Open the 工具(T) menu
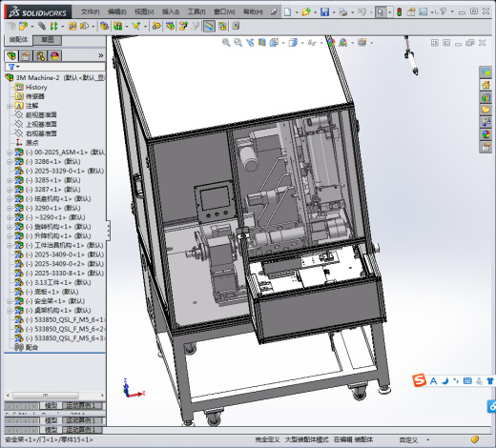 [196, 12]
